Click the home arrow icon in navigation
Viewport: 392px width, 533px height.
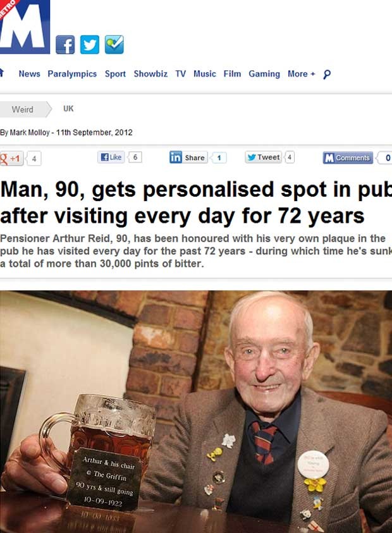point(2,73)
